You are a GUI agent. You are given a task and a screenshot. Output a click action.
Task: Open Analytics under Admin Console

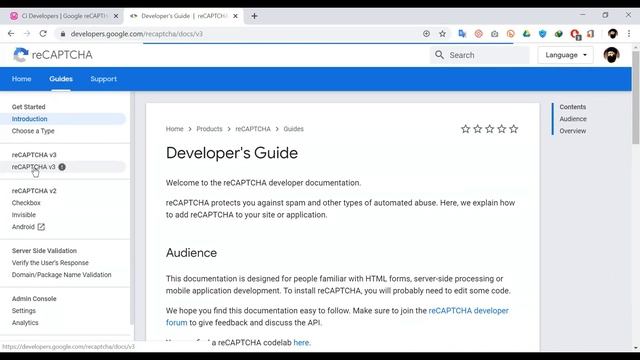point(25,322)
